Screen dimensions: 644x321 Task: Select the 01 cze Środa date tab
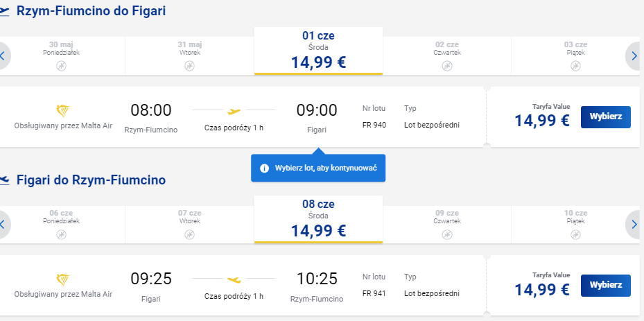[x=318, y=51]
